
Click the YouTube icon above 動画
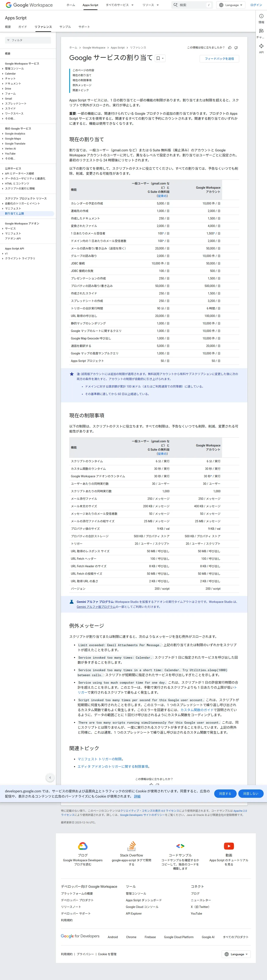(229, 846)
